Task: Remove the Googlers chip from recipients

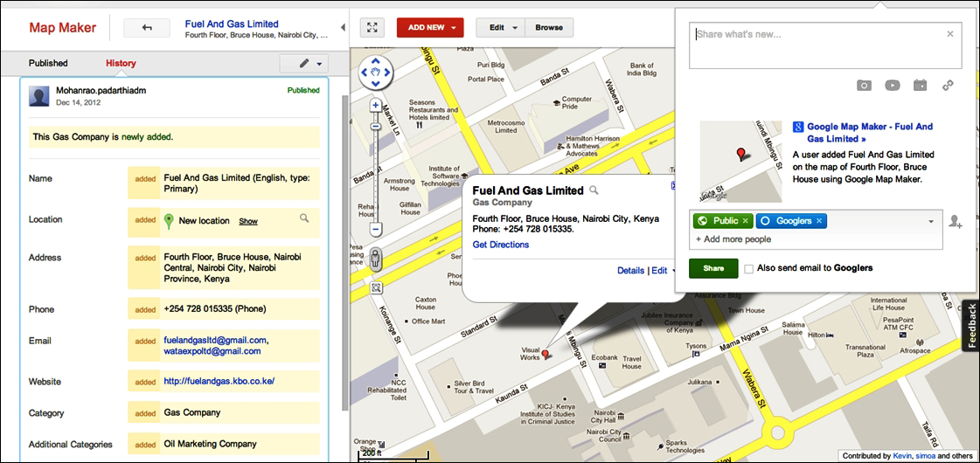Action: coord(819,221)
